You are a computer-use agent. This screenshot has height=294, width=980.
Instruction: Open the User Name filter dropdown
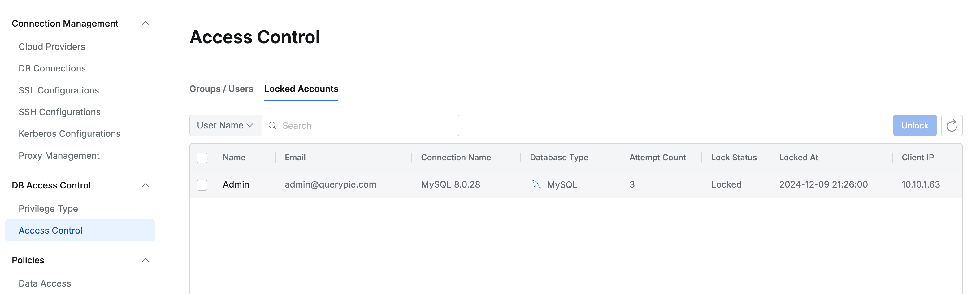tap(225, 125)
